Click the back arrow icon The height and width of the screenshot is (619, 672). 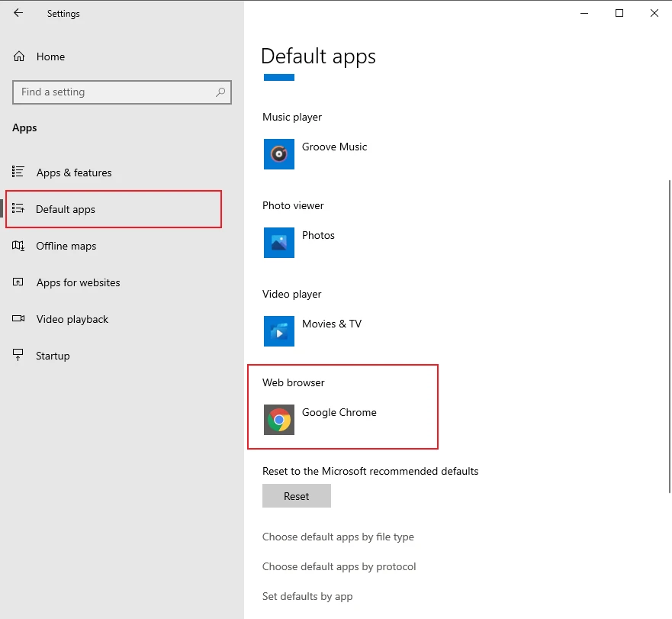(x=18, y=13)
